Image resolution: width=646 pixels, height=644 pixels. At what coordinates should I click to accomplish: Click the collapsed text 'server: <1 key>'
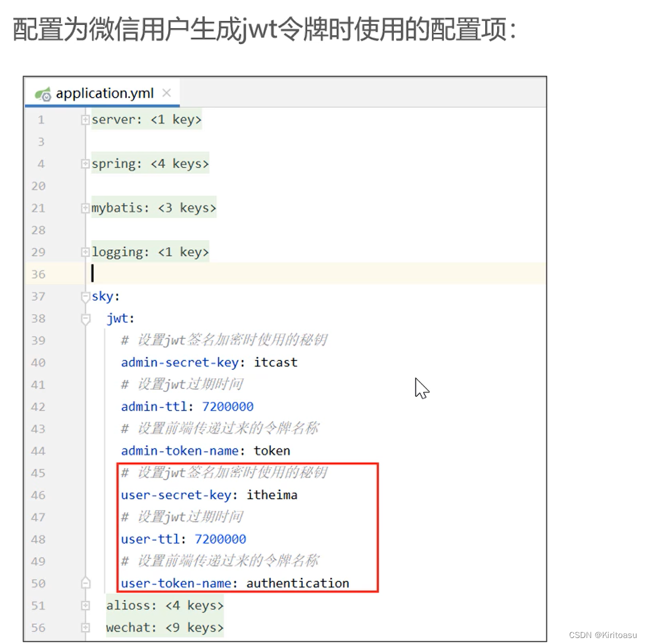[146, 120]
